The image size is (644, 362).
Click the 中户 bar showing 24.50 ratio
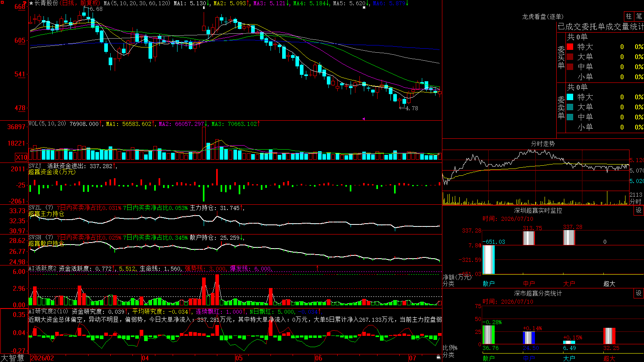[x=529, y=338]
